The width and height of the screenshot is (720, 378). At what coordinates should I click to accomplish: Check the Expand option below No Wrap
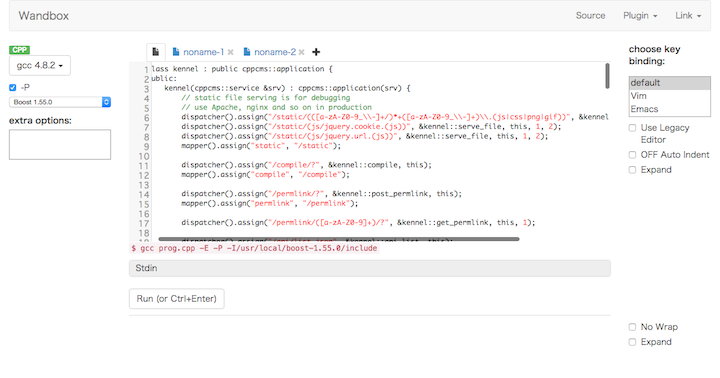coord(632,342)
